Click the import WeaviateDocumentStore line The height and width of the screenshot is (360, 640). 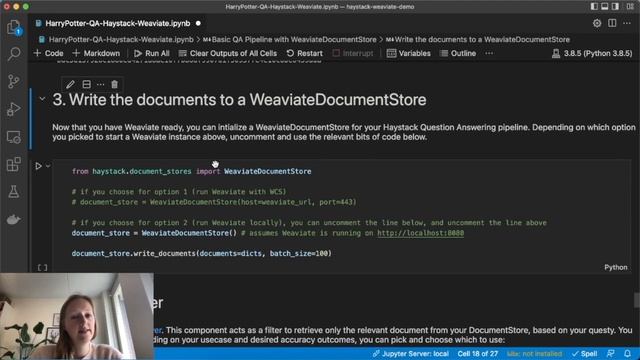(x=191, y=171)
